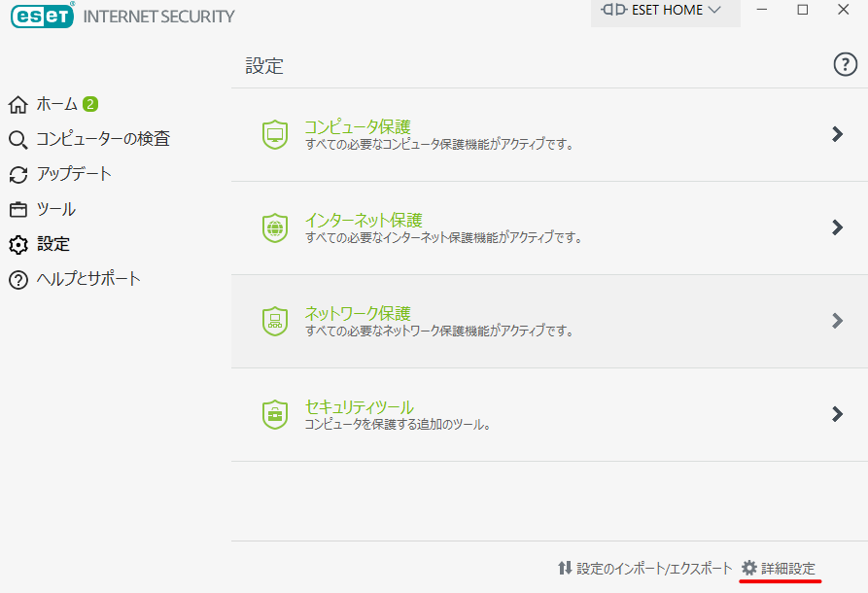Viewport: 868px width, 593px height.
Task: Click the インターネット保護 globe shield icon
Action: coord(275,227)
